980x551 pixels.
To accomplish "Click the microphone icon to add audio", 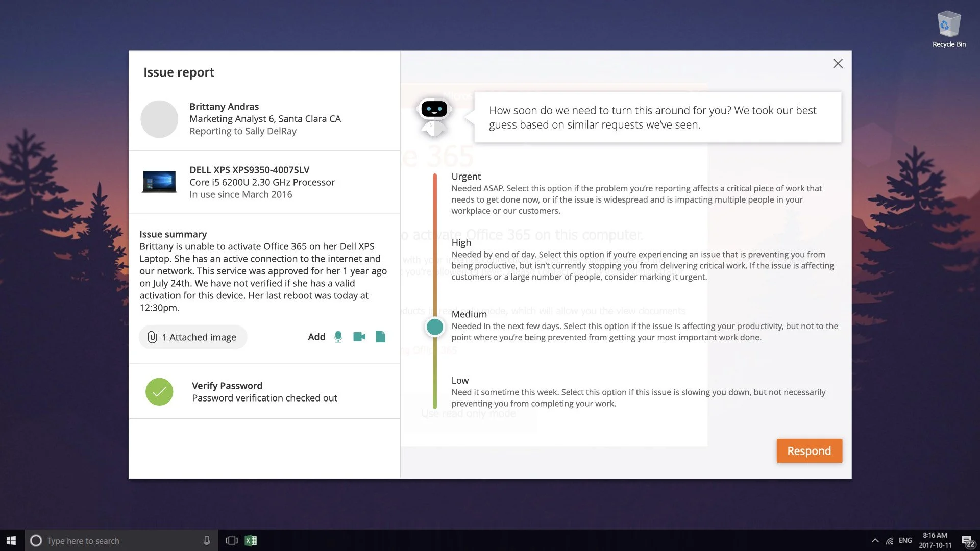I will coord(338,337).
